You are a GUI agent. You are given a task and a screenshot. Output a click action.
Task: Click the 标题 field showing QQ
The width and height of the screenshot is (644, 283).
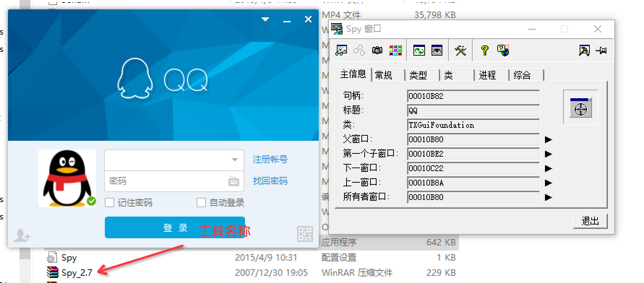click(473, 110)
